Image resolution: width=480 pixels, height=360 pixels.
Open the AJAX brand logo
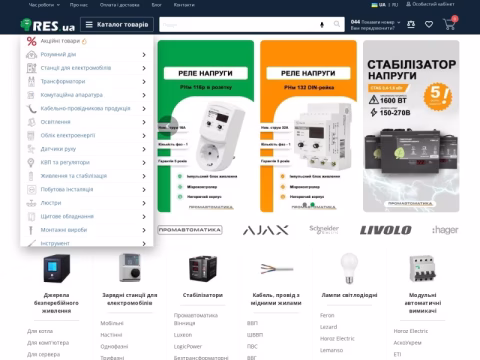(x=265, y=230)
